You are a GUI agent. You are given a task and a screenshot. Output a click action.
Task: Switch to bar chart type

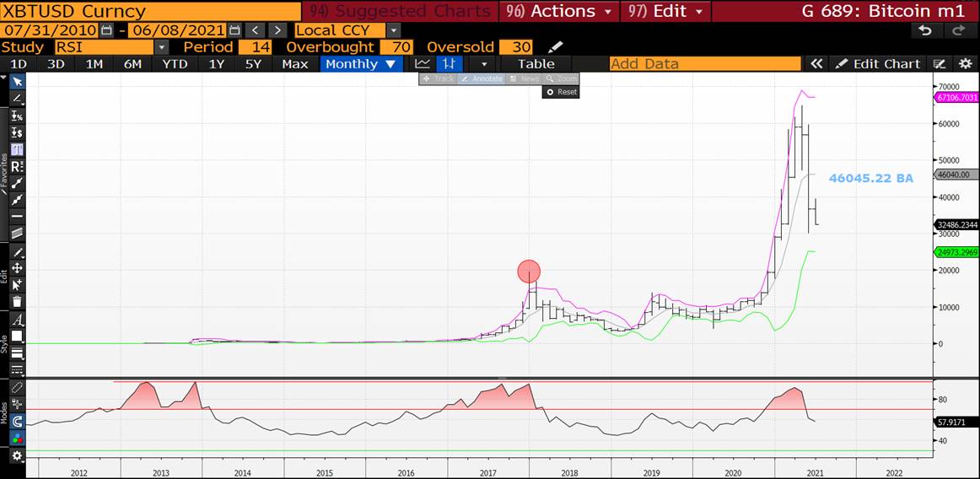coord(450,64)
